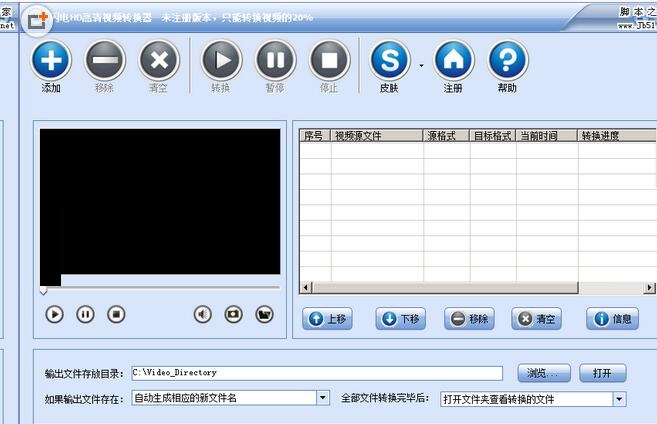Viewport: 657px width, 424px height.
Task: Play the preview with the small play button
Action: (x=54, y=314)
